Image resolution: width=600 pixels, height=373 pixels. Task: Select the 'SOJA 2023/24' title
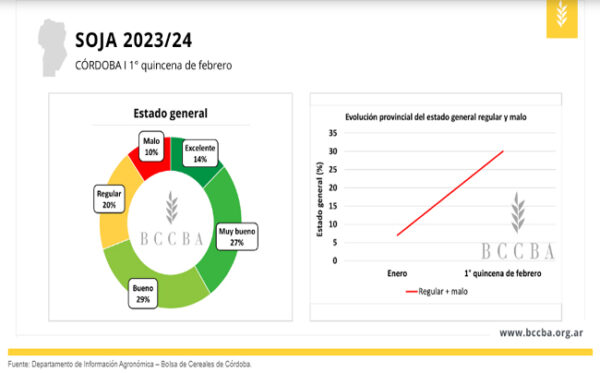[134, 40]
